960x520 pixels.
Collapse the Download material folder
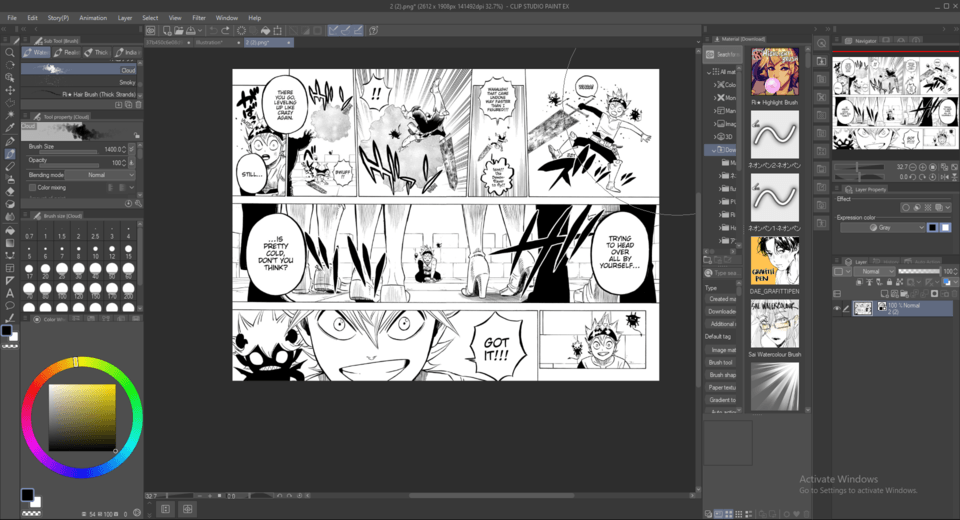tap(713, 149)
